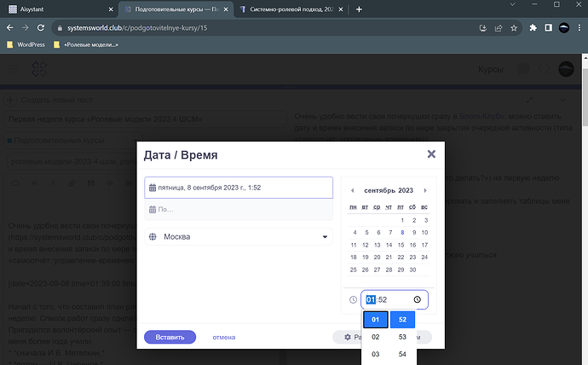Select hour 02 in time picker
This screenshot has height=365, width=588.
tap(376, 337)
